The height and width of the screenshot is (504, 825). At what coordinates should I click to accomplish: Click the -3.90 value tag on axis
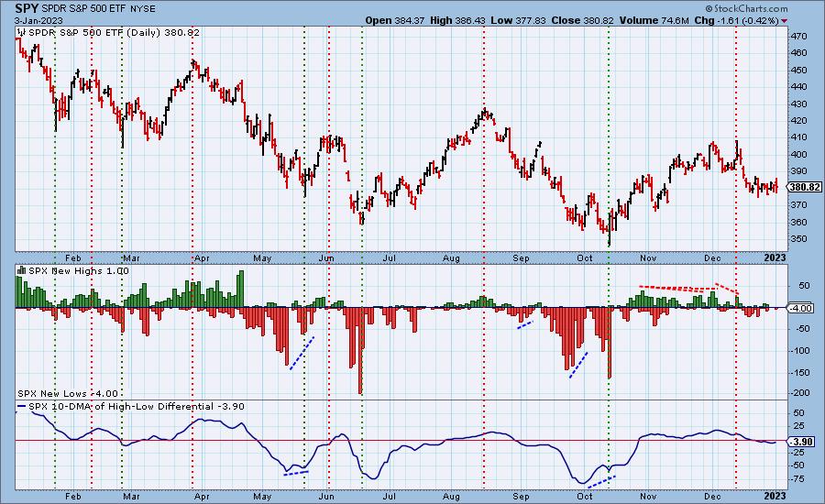[801, 442]
